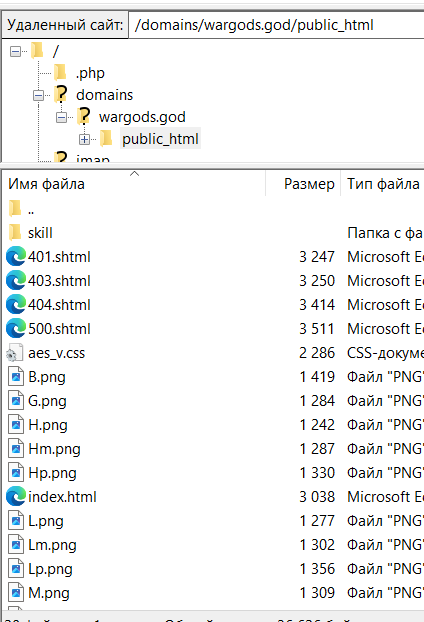The width and height of the screenshot is (424, 622).
Task: Expand the public_html tree node
Action: click(84, 140)
